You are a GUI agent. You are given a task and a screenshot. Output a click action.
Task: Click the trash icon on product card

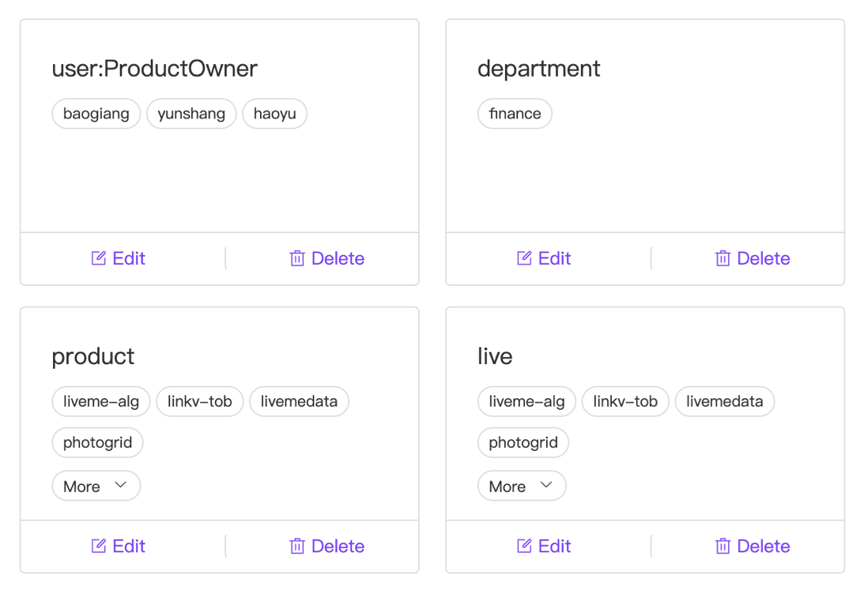click(297, 546)
